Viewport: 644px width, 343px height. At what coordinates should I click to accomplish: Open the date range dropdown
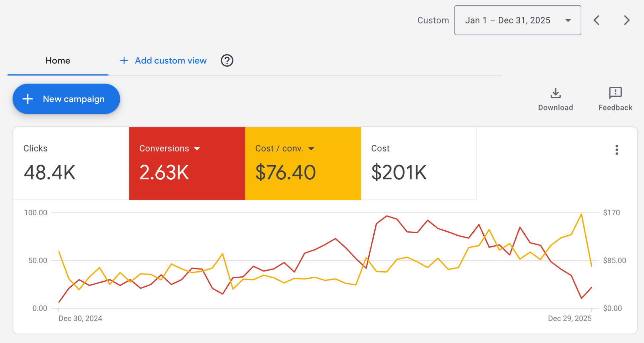[518, 20]
